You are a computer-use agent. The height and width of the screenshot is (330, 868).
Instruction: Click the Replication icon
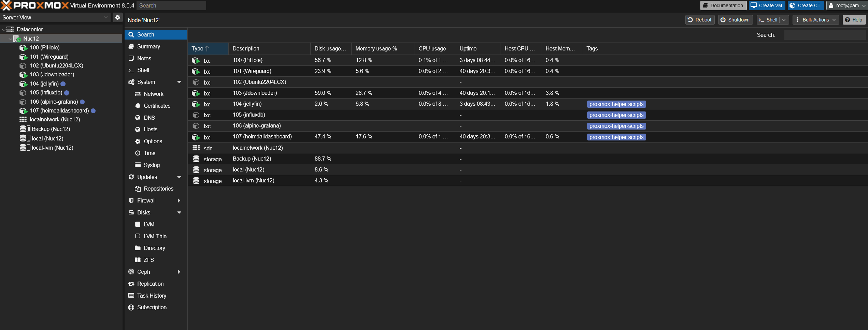tap(131, 284)
